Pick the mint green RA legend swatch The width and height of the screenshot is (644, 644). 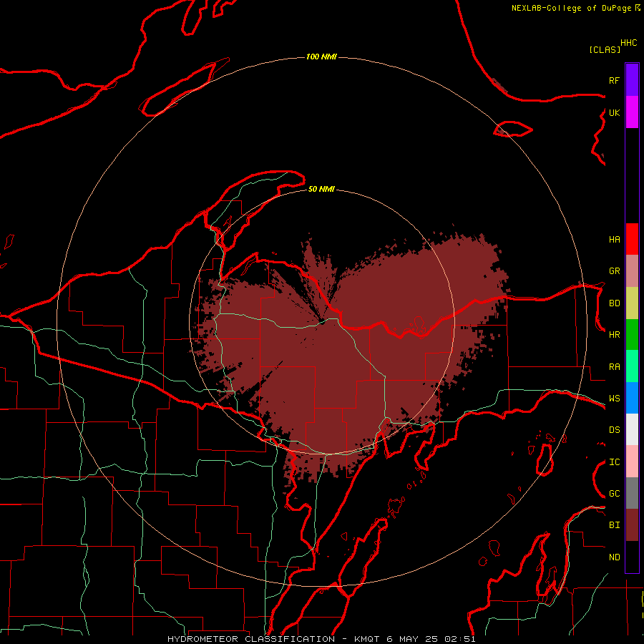coord(632,366)
